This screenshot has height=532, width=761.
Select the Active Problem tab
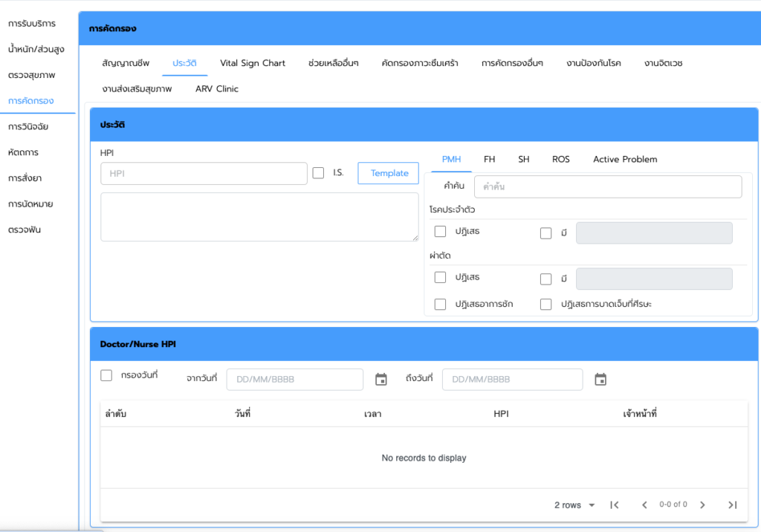click(625, 159)
